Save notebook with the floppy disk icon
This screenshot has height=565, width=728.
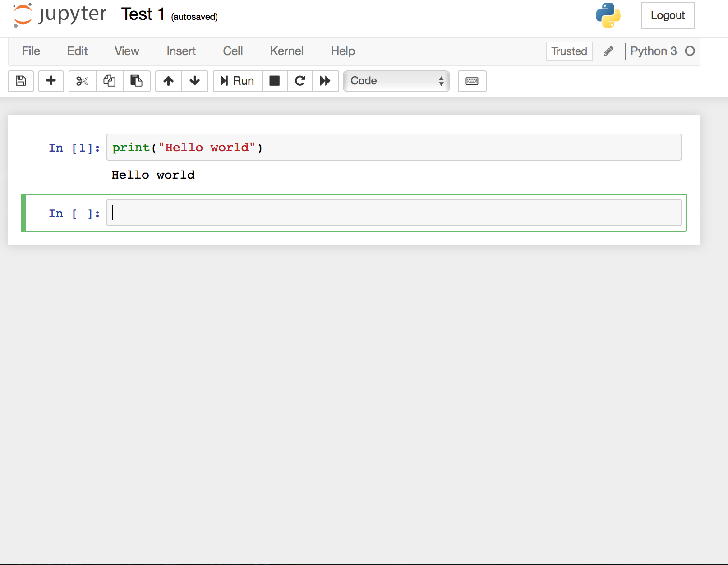21,81
